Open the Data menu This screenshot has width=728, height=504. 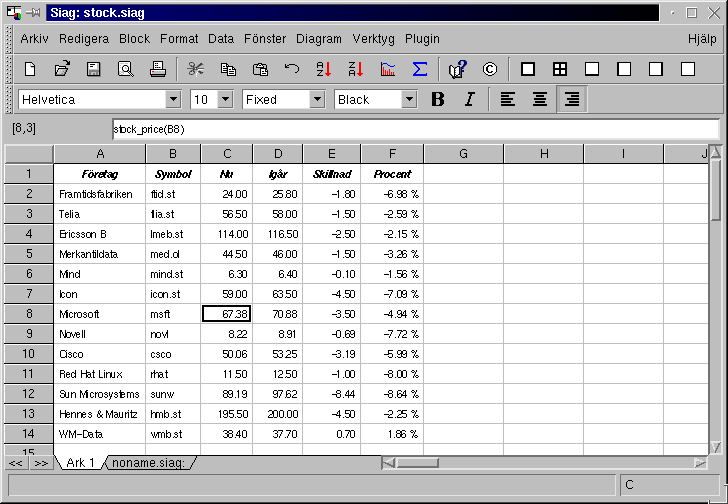[x=221, y=39]
